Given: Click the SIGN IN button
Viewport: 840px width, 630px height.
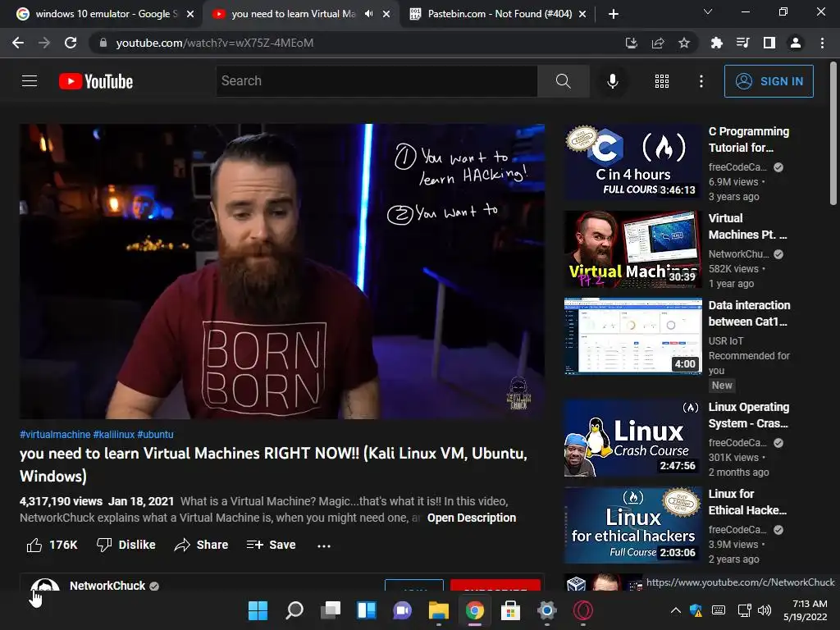Looking at the screenshot, I should click(x=769, y=81).
